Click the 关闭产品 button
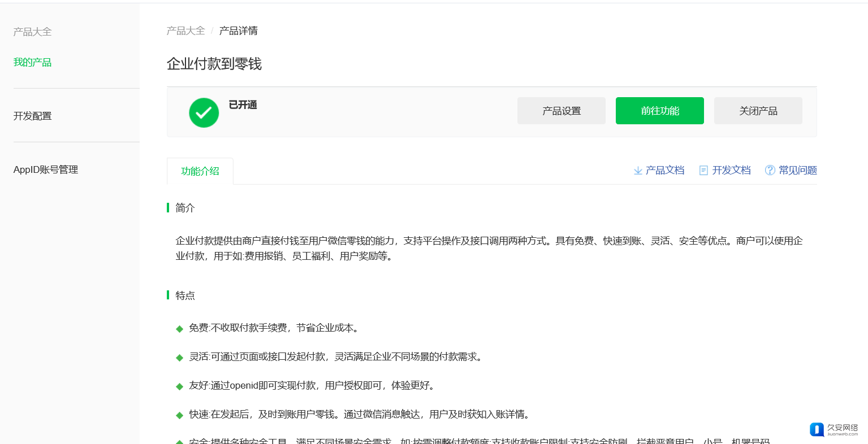Screen dimensions: 868x444 [758, 111]
